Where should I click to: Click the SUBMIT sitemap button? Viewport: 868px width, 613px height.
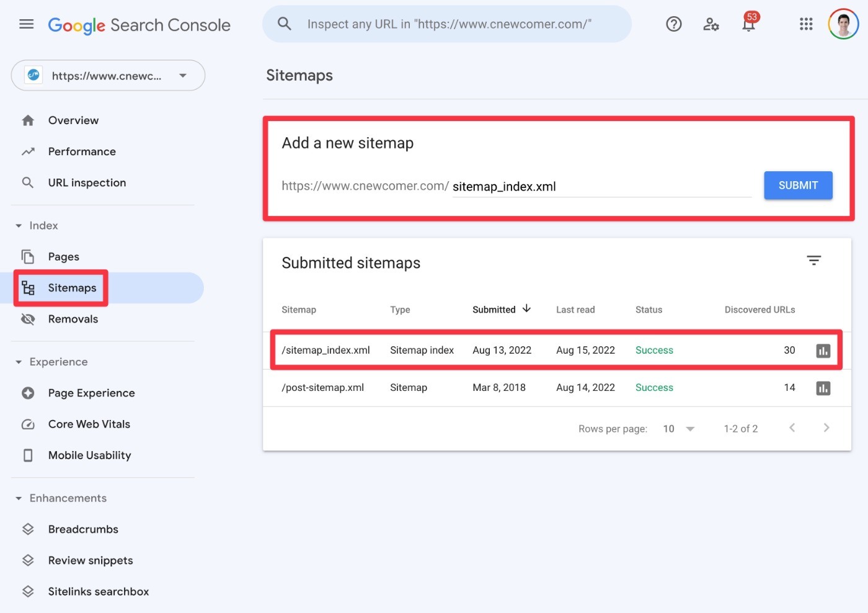point(798,186)
